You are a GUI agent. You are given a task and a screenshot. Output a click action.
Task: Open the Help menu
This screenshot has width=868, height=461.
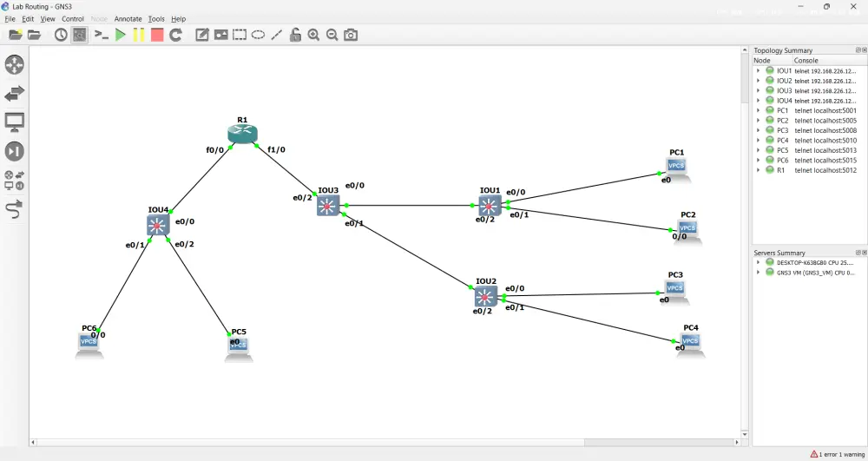[x=178, y=19]
